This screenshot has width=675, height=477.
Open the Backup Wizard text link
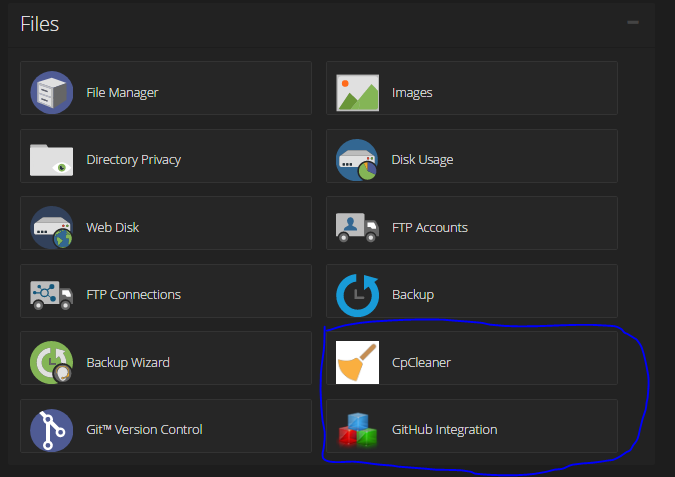click(128, 362)
